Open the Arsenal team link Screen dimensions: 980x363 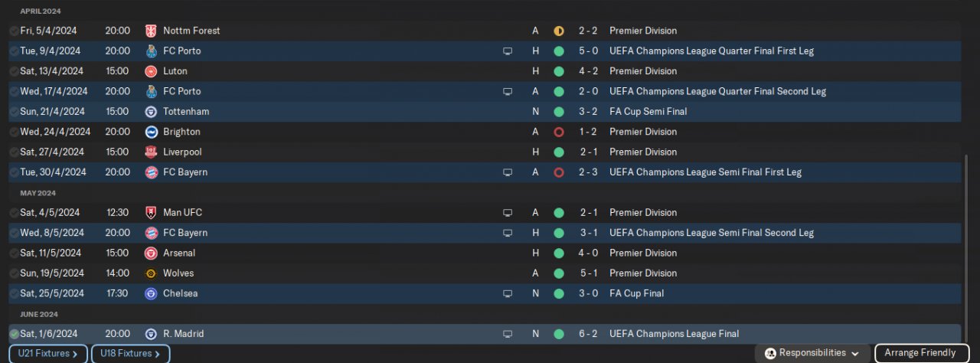pyautogui.click(x=179, y=253)
